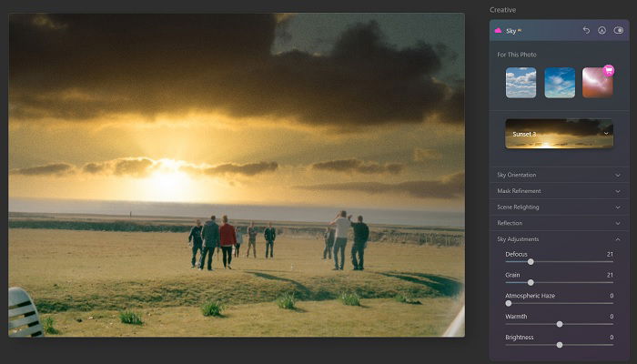Choose the blue sky preset thumbnail

pyautogui.click(x=559, y=83)
